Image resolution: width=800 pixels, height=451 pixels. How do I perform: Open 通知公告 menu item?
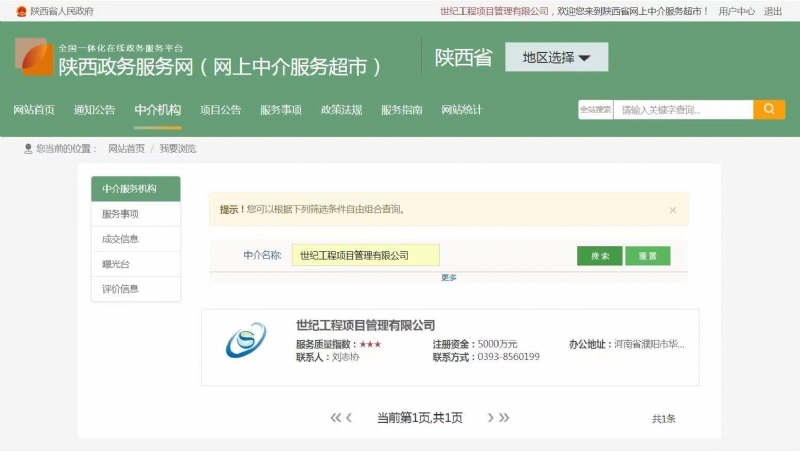click(x=94, y=110)
